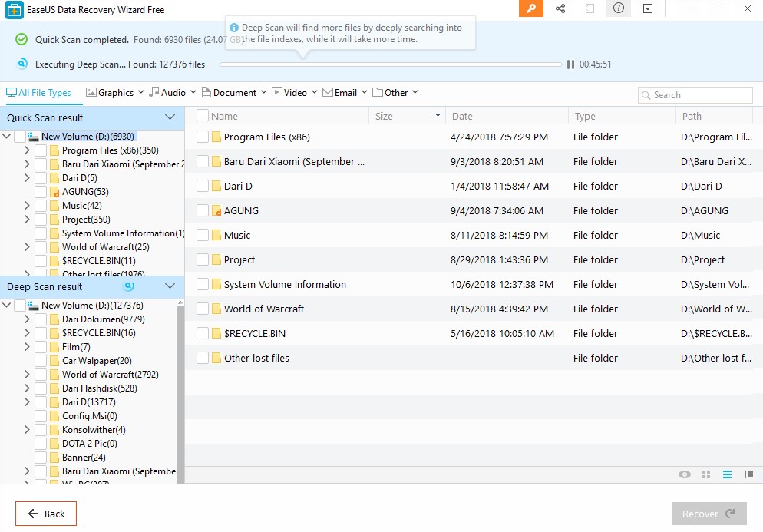Click the Back button
The height and width of the screenshot is (532, 763).
point(46,514)
